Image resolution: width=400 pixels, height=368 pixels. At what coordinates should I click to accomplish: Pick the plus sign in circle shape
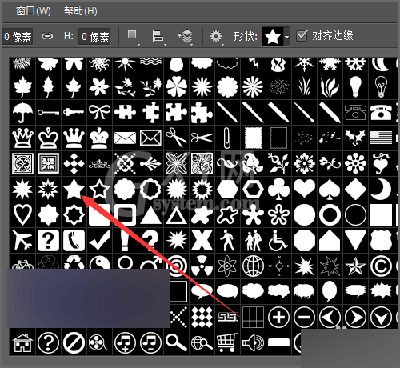tap(279, 317)
